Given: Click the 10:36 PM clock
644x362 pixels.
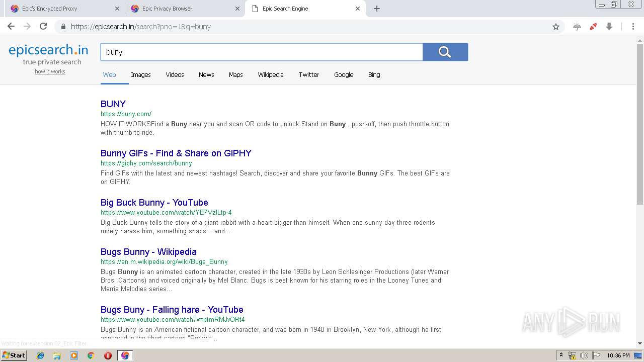Looking at the screenshot, I should [x=618, y=355].
